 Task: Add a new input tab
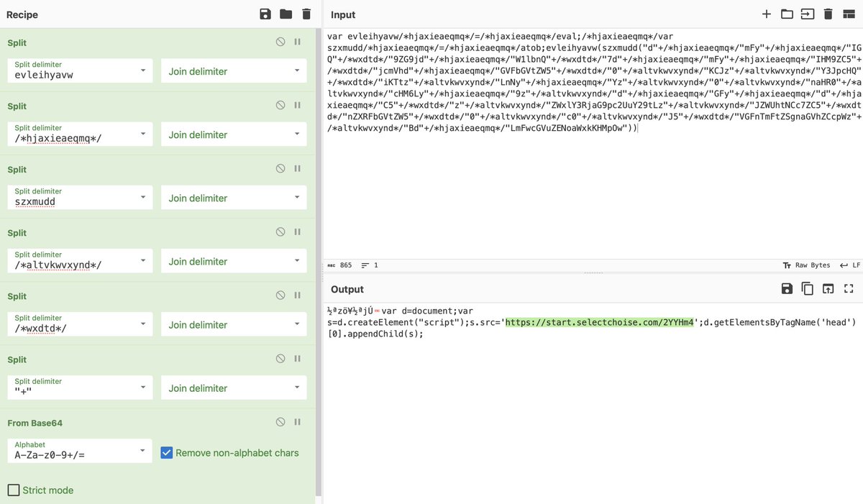pyautogui.click(x=767, y=14)
